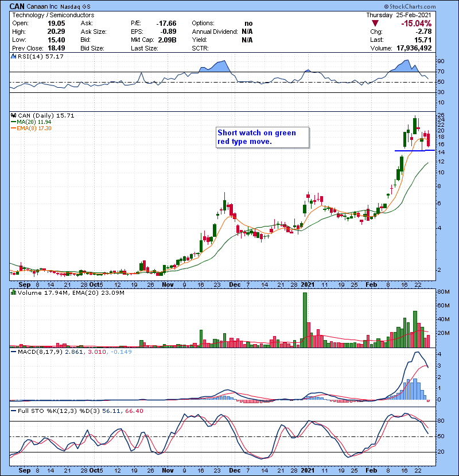
Task: Click the N/A next to Annual Dividend
Action: click(247, 32)
